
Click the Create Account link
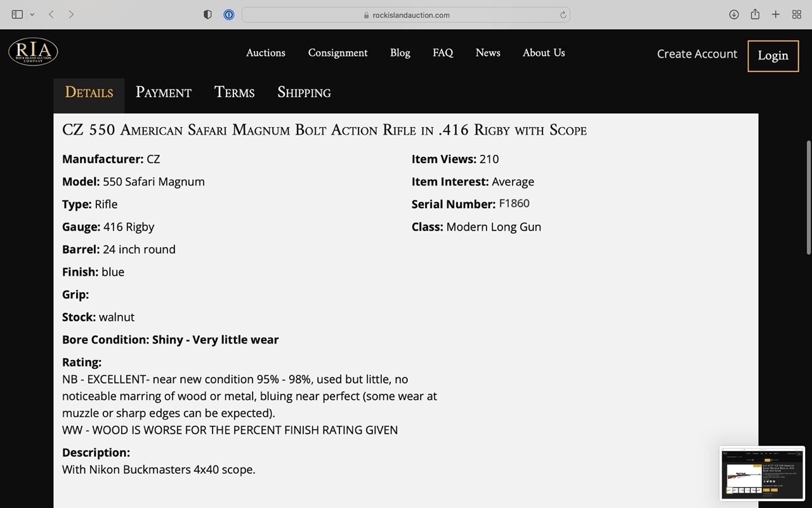pos(697,54)
